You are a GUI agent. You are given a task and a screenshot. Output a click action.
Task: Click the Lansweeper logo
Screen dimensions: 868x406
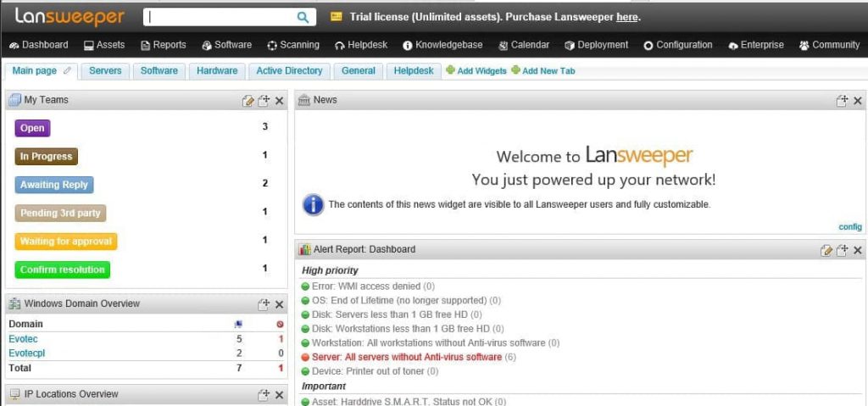coord(70,17)
